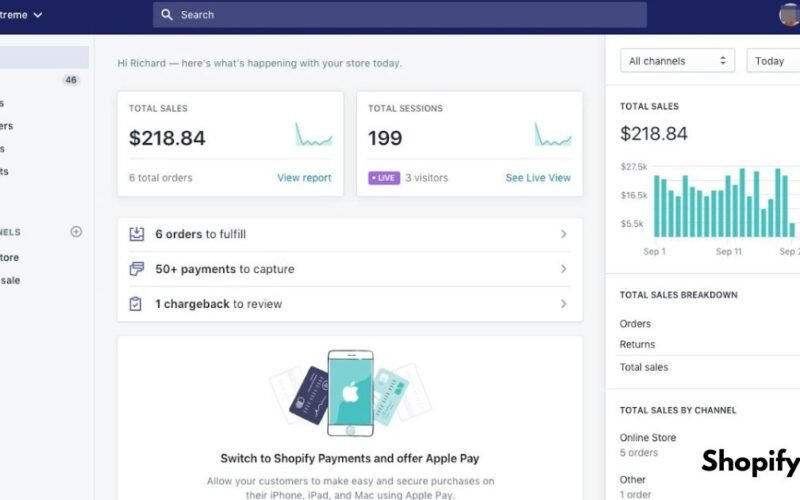Click the $218.84 total sales card value
Image resolution: width=800 pixels, height=500 pixels.
(x=167, y=138)
